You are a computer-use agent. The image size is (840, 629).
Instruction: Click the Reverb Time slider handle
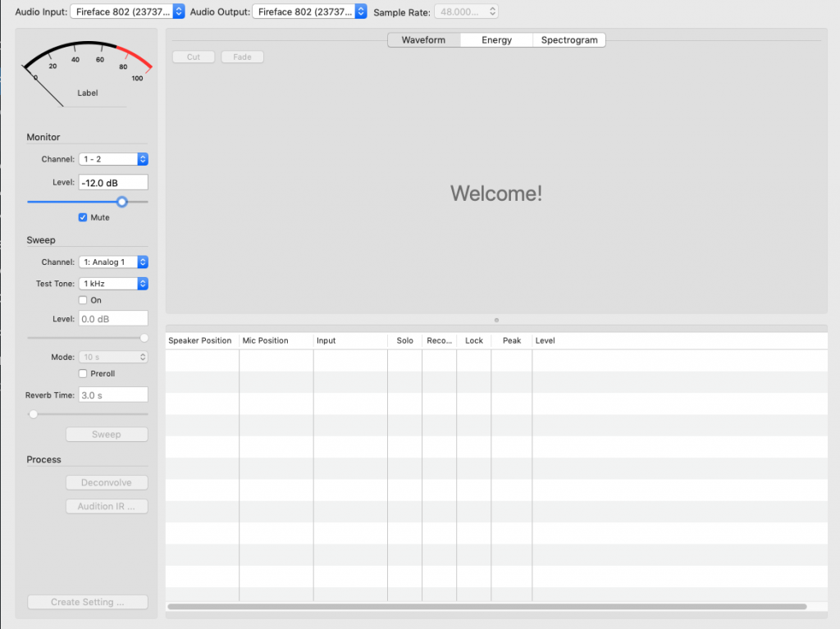(x=33, y=414)
